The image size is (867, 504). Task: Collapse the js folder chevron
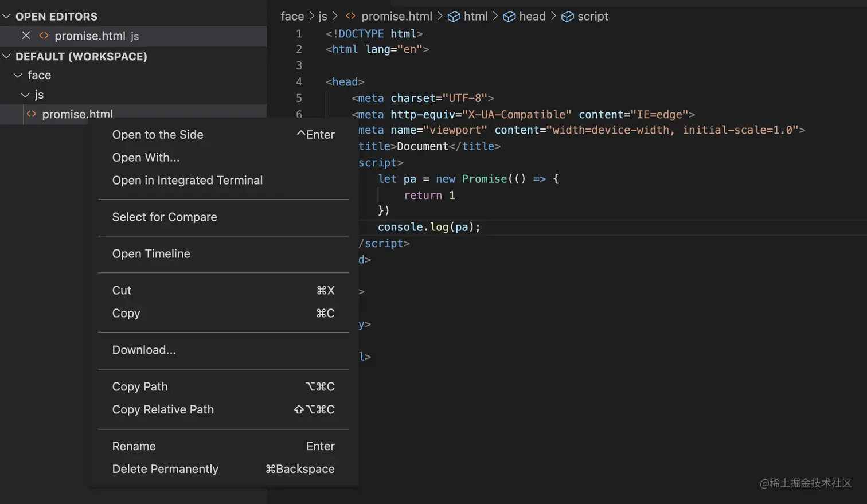25,95
